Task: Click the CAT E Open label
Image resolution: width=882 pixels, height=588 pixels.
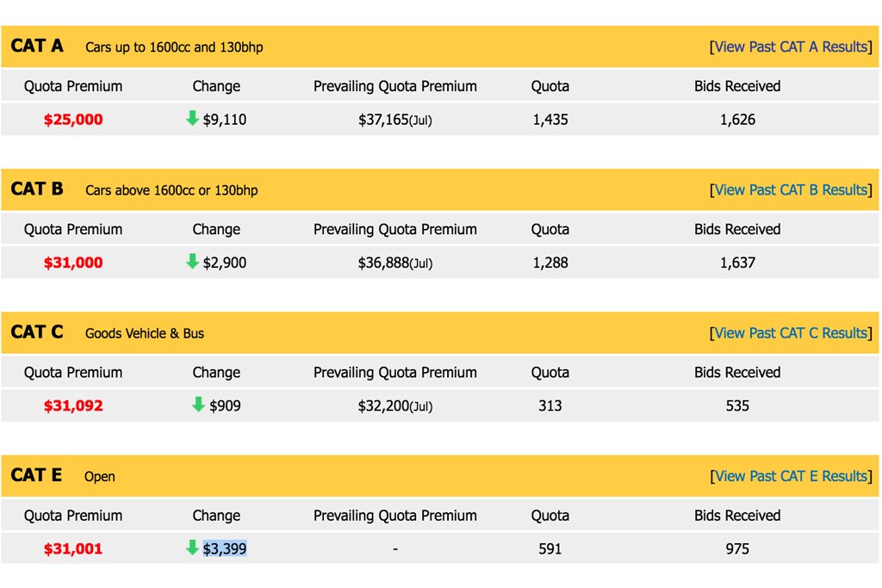Action: click(x=100, y=477)
